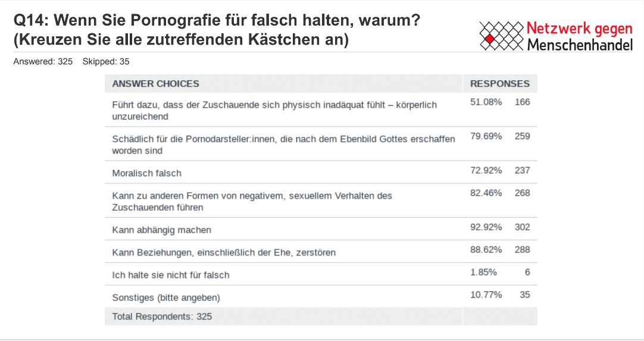Click the RESPONSES column header
This screenshot has height=341, width=644.
499,84
